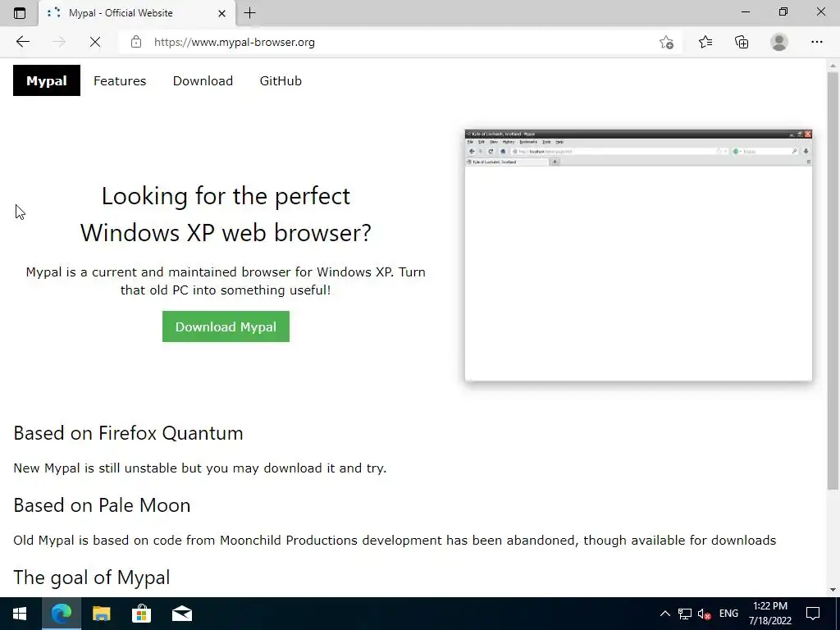The width and height of the screenshot is (840, 630).
Task: Open the profile avatar menu
Action: (779, 42)
